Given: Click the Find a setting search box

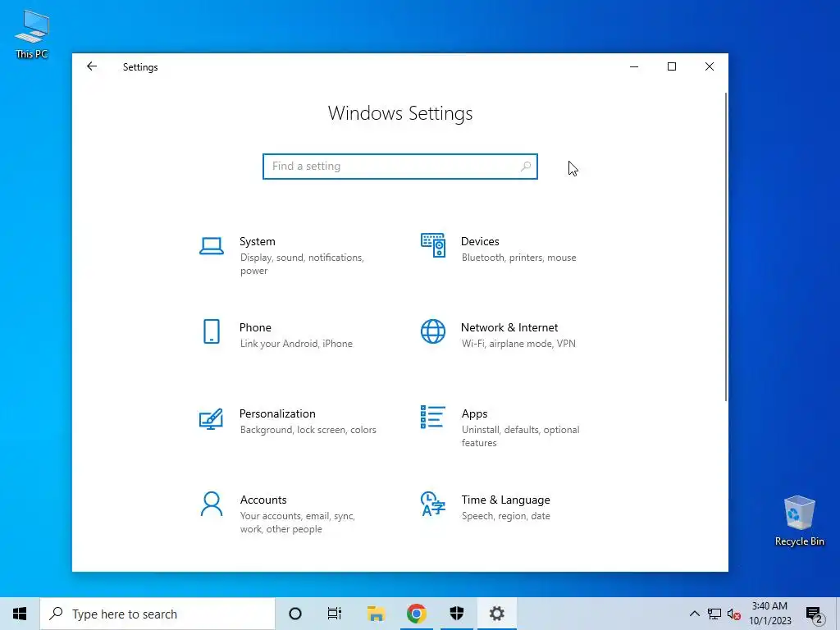Looking at the screenshot, I should [400, 166].
